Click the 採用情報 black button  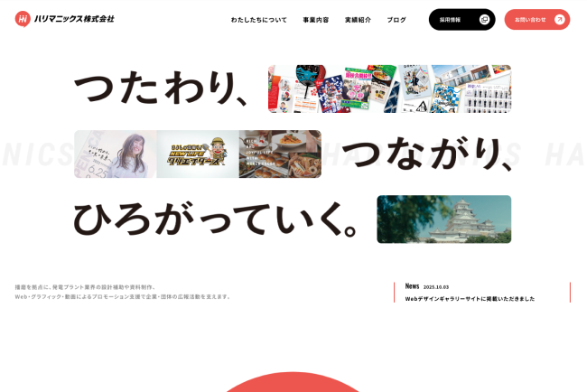[451, 20]
